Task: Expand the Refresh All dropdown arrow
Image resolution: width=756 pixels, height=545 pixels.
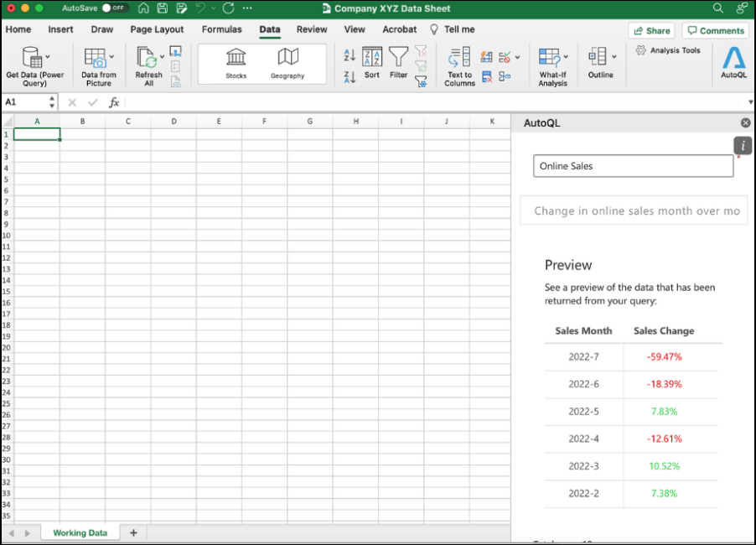Action: [162, 57]
